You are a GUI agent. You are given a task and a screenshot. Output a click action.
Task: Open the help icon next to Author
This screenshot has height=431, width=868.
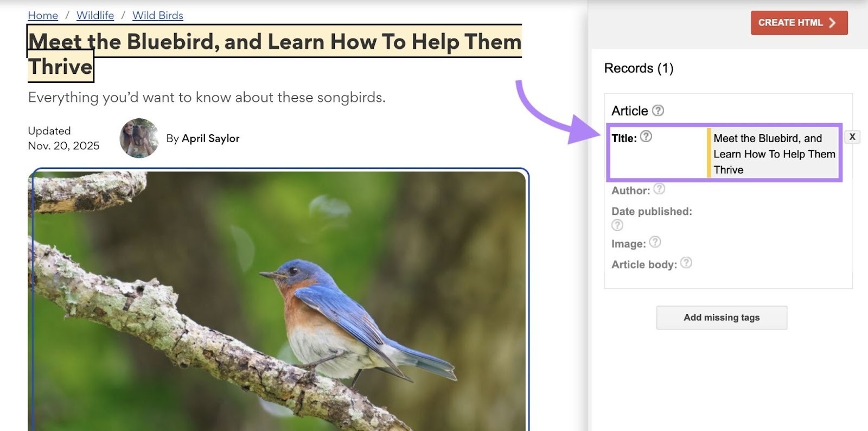[659, 189]
